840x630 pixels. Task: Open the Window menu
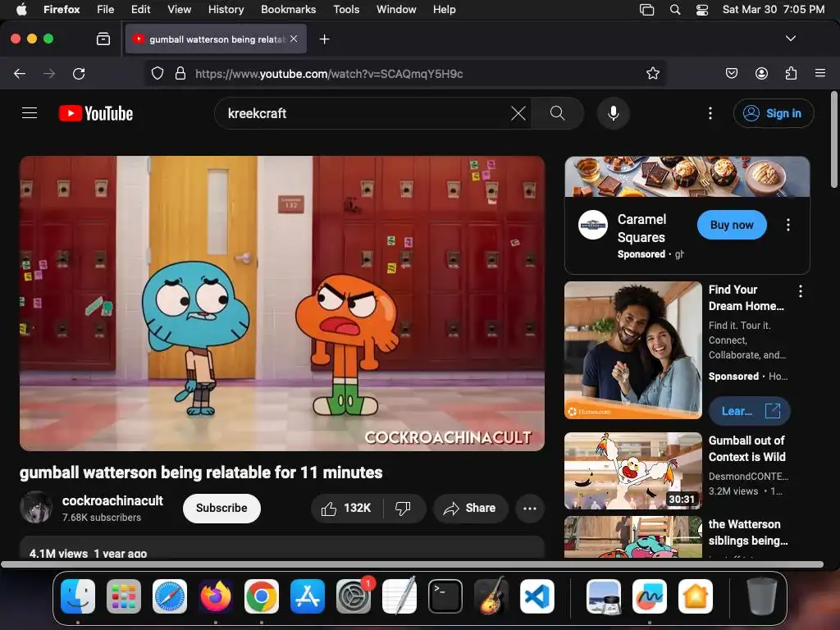pos(396,9)
